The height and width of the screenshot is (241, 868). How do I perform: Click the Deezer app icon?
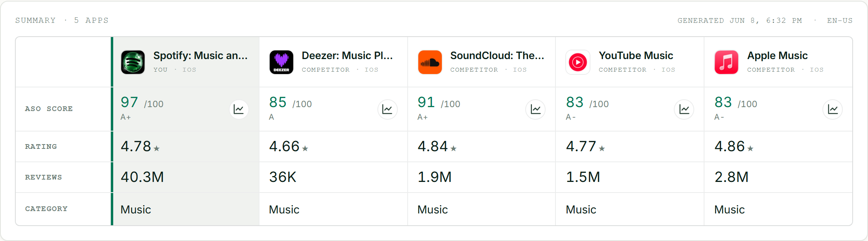[x=281, y=62]
